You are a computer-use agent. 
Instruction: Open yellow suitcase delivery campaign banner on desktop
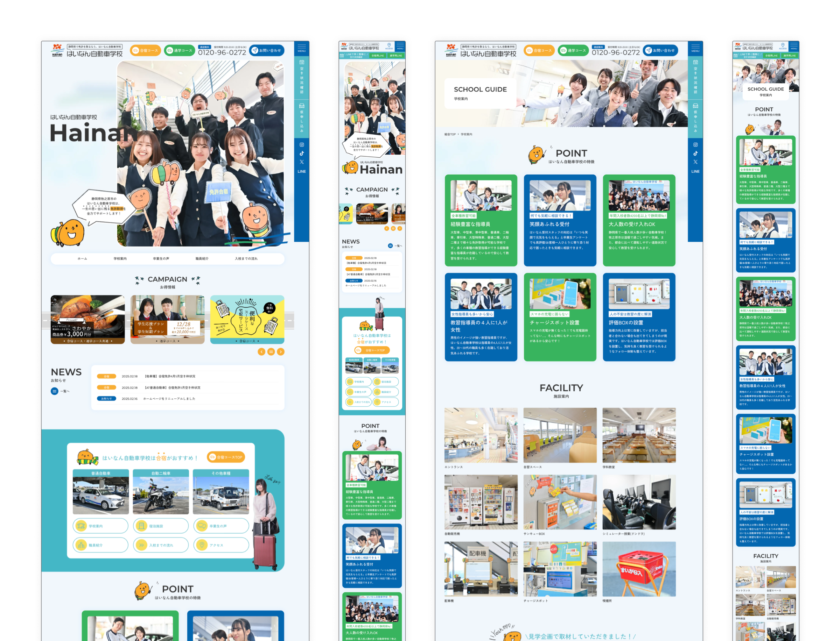point(247,319)
